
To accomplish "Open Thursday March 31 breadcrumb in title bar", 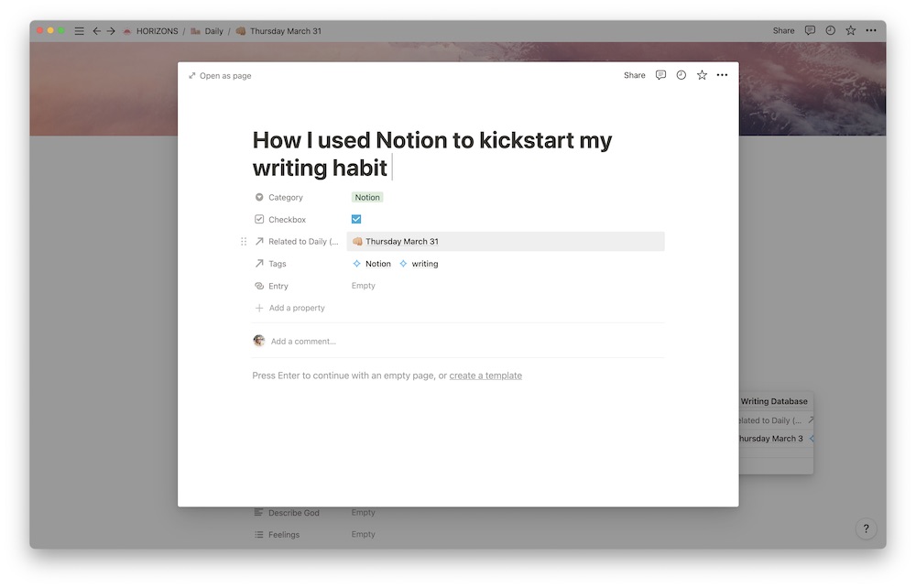I will click(x=278, y=31).
